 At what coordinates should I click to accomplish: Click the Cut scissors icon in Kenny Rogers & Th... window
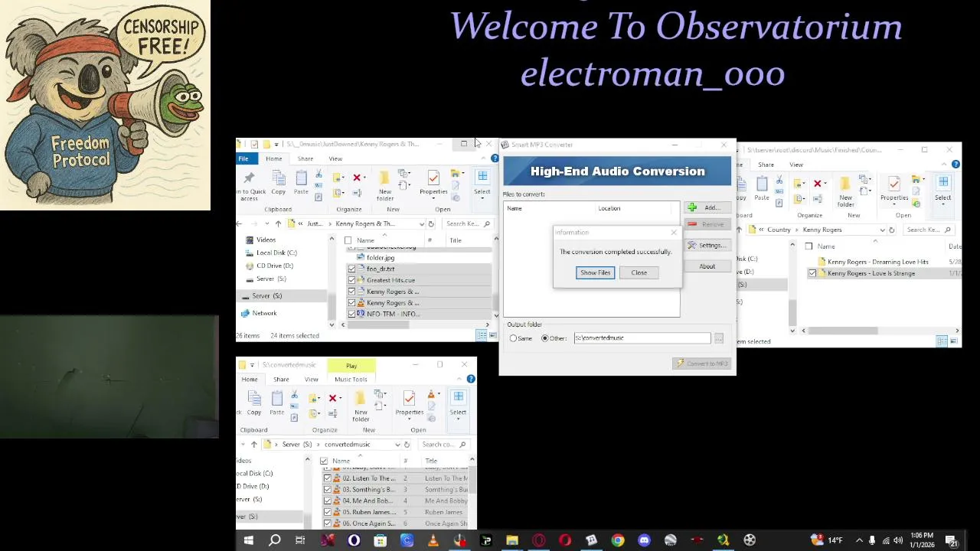[318, 175]
